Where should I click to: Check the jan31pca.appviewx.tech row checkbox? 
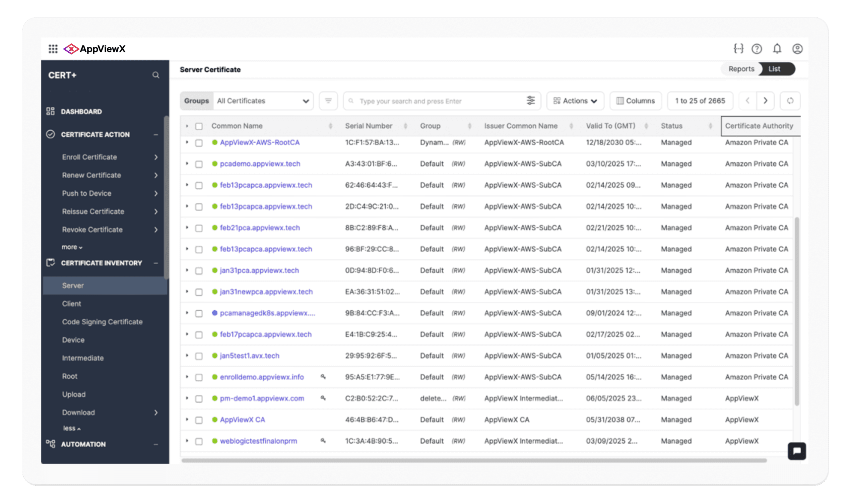tap(199, 271)
